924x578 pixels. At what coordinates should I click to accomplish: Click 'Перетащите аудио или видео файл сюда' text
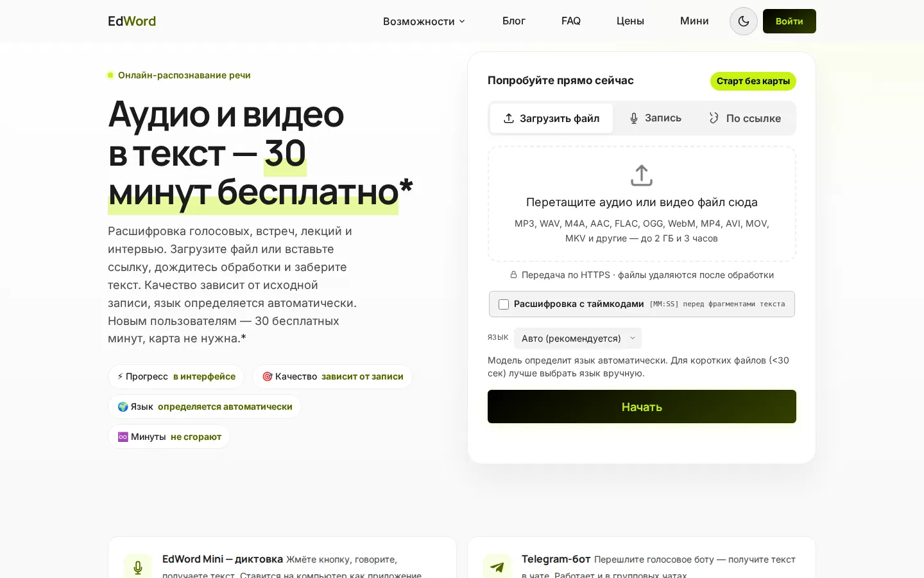click(x=642, y=202)
